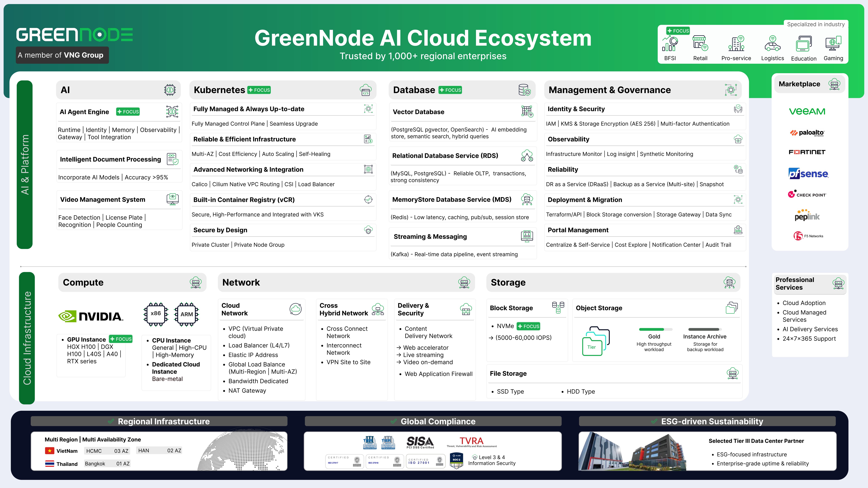Select the ARM chip icon
Screen dimensions: 868x488
pyautogui.click(x=186, y=314)
